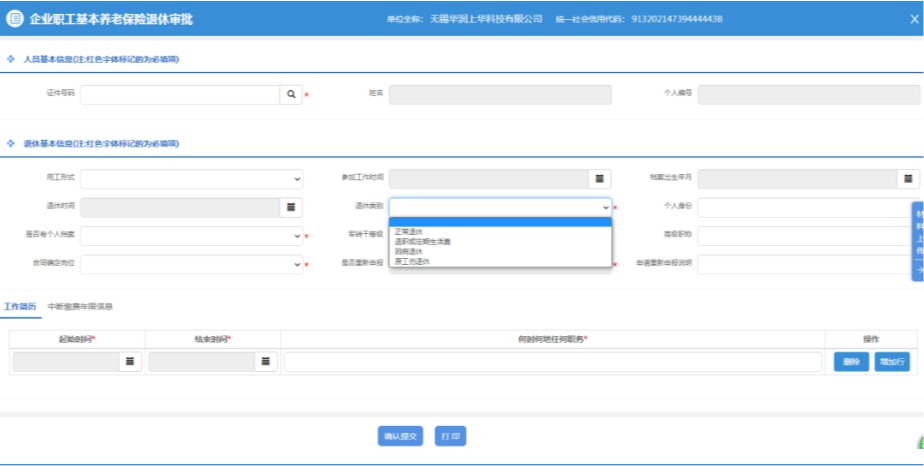Click the 打印 button
The height and width of the screenshot is (466, 924).
[x=450, y=436]
